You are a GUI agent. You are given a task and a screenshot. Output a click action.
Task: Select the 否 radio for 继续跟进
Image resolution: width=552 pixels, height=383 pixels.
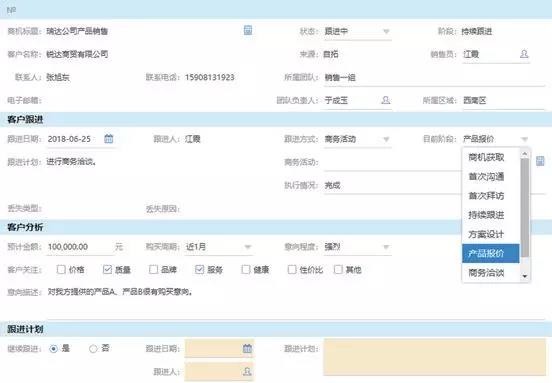pyautogui.click(x=93, y=349)
